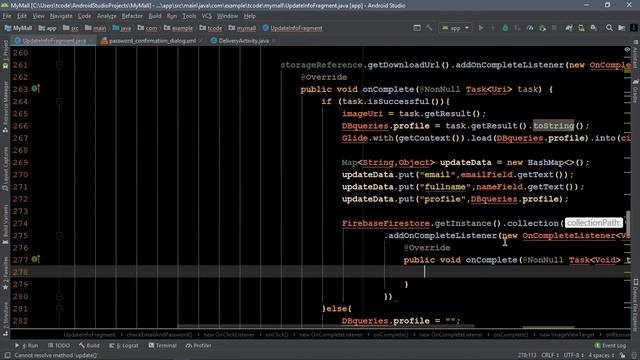
Task: Open the VCS menu
Action: [x=207, y=16]
